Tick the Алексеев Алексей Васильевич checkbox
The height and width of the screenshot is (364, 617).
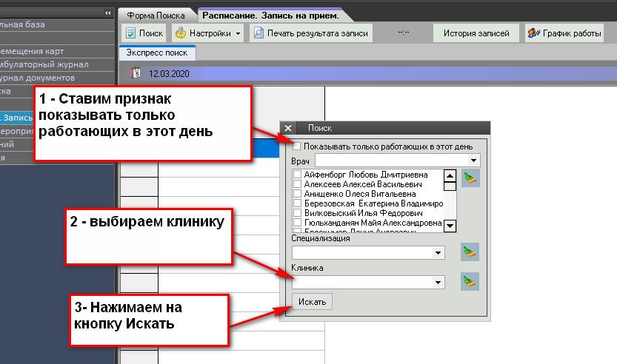pyautogui.click(x=298, y=185)
